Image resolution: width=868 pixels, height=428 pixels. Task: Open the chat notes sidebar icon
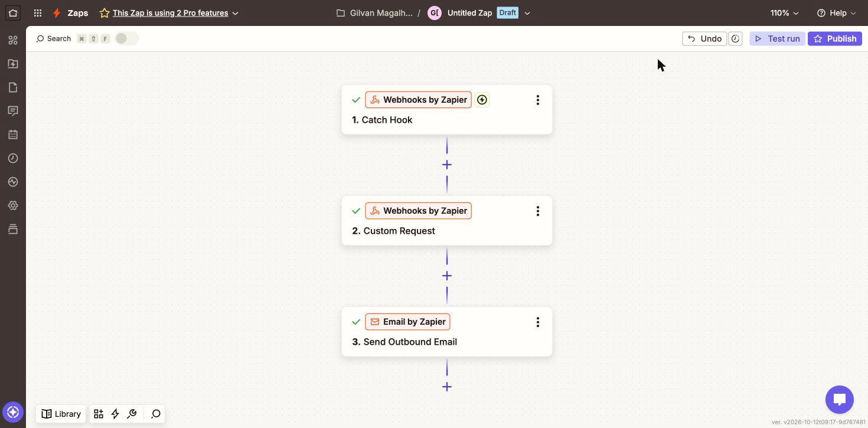point(13,111)
